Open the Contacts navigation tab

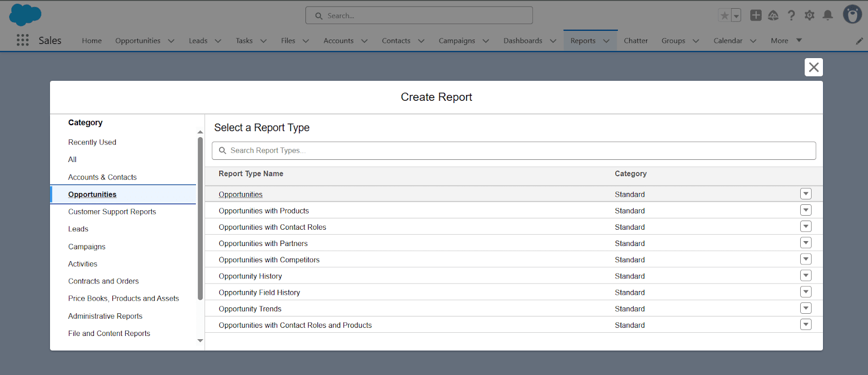(x=396, y=41)
